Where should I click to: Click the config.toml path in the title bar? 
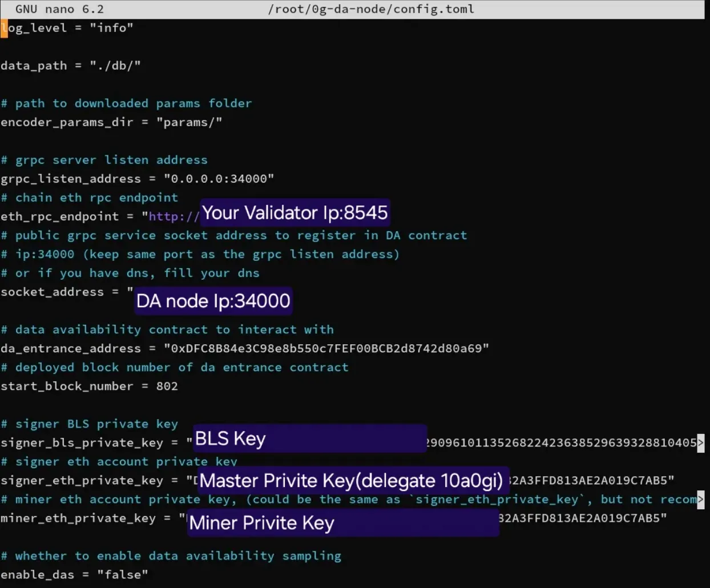[372, 9]
